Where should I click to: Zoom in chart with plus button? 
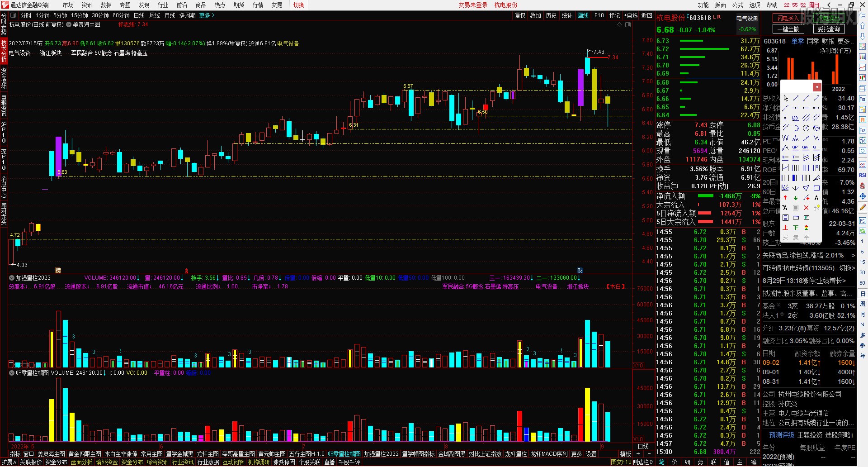(x=638, y=454)
